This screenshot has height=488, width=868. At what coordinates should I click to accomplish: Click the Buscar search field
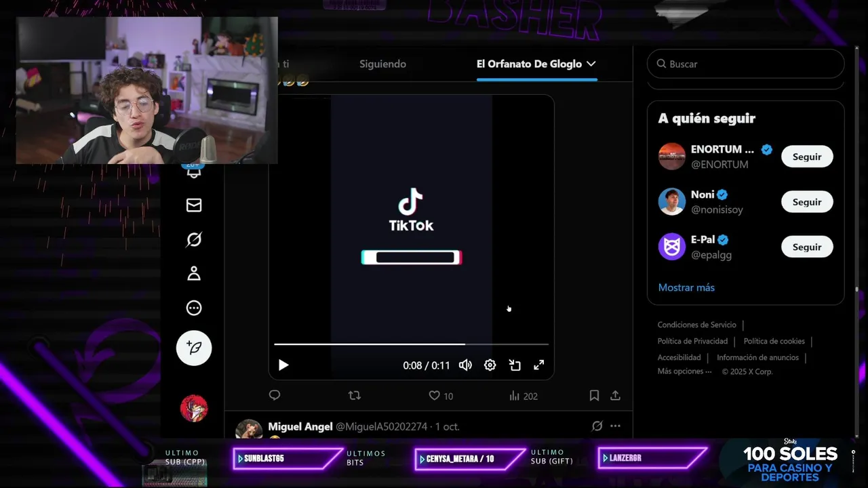(x=745, y=64)
